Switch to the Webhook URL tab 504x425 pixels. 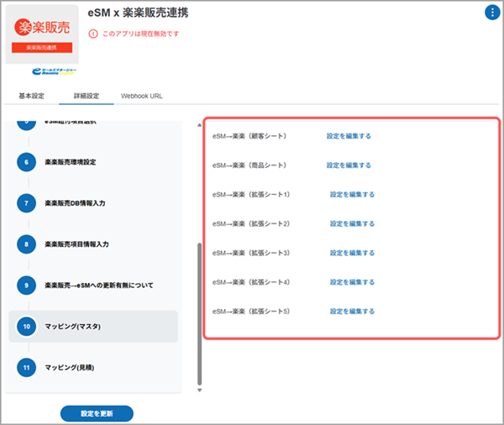[x=142, y=96]
